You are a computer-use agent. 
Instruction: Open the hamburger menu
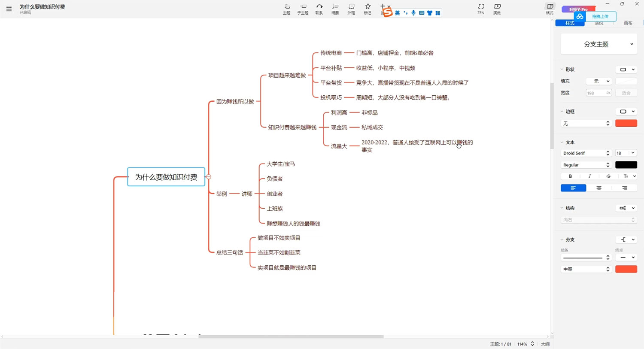pyautogui.click(x=9, y=9)
